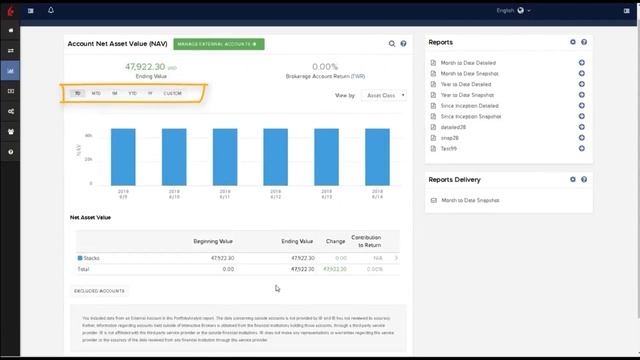This screenshot has width=640, height=360.
Task: Select the CUSTOM time range tab
Action: pos(173,93)
